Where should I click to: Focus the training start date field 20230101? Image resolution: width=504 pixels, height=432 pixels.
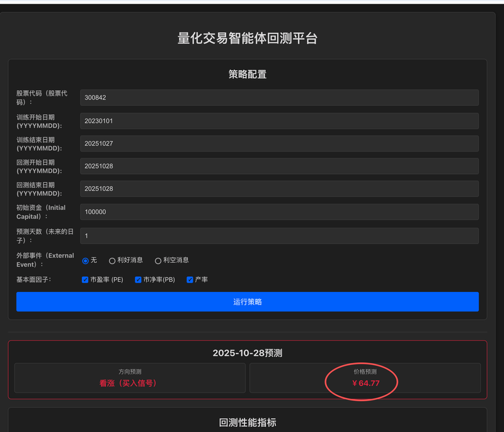279,121
